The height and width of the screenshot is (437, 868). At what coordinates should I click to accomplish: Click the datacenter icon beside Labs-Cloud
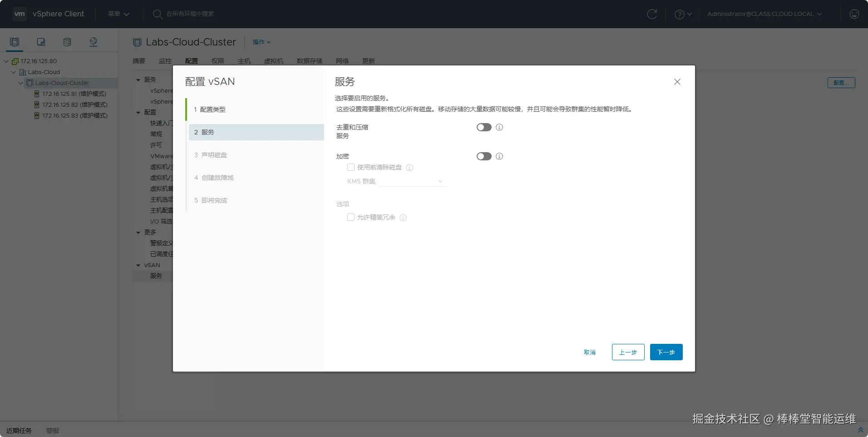click(23, 72)
